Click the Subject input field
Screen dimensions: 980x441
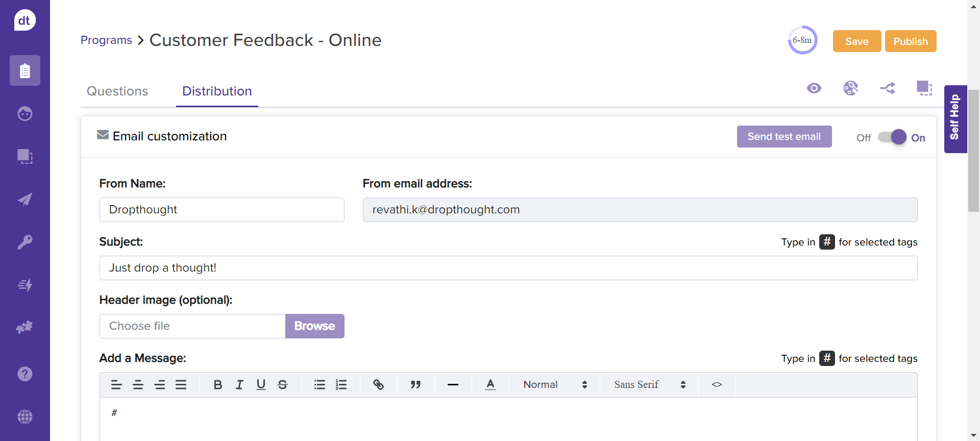[508, 268]
